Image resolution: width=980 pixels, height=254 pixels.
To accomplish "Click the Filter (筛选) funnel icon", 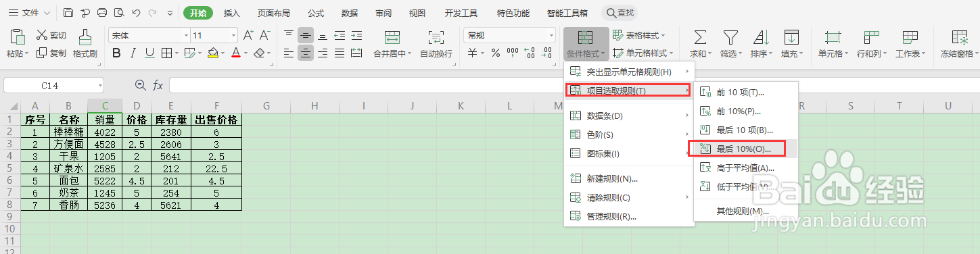I will pos(730,37).
